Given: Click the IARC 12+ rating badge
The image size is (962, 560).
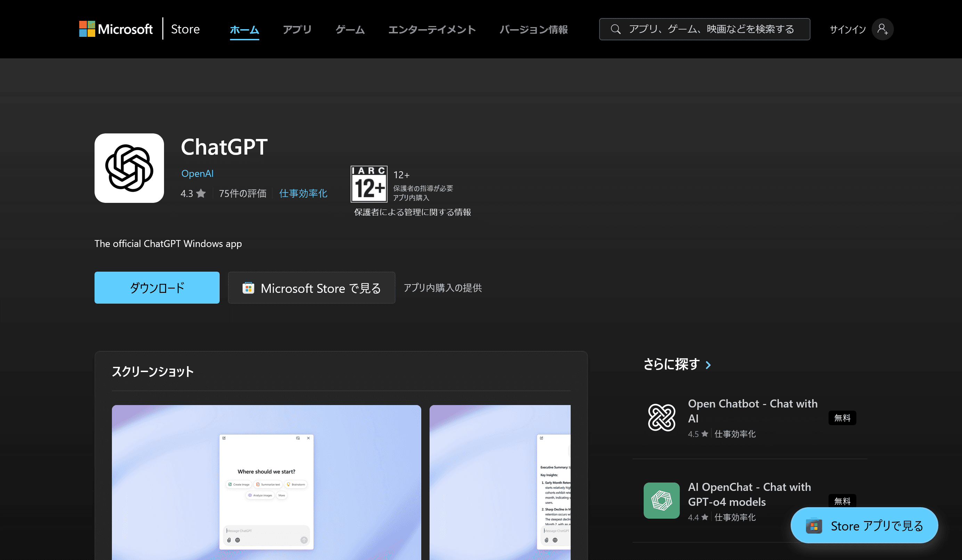Looking at the screenshot, I should point(369,184).
